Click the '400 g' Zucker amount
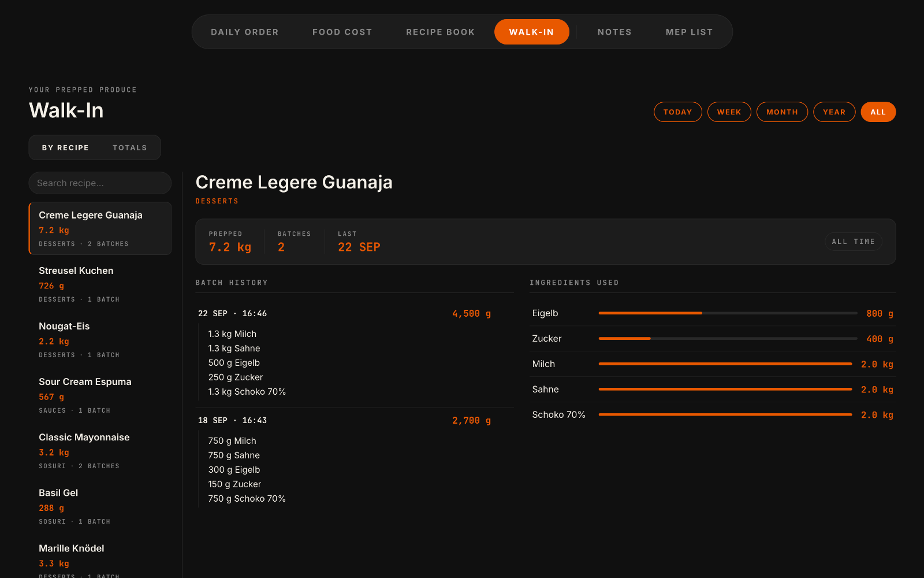This screenshot has height=578, width=924. [x=880, y=339]
